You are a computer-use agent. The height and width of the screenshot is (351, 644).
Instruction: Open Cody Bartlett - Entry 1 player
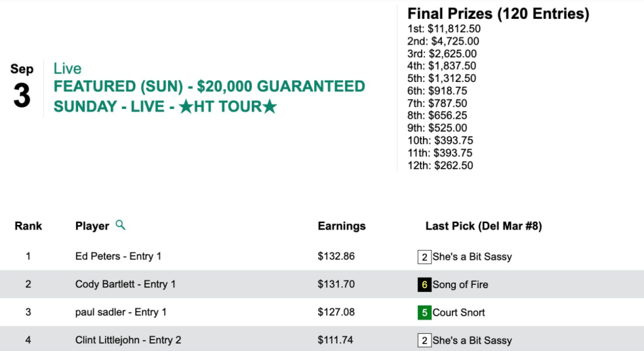[125, 284]
